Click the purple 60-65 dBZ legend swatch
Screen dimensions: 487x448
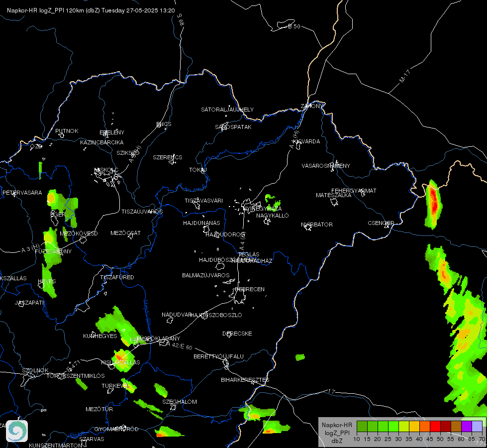pos(466,426)
